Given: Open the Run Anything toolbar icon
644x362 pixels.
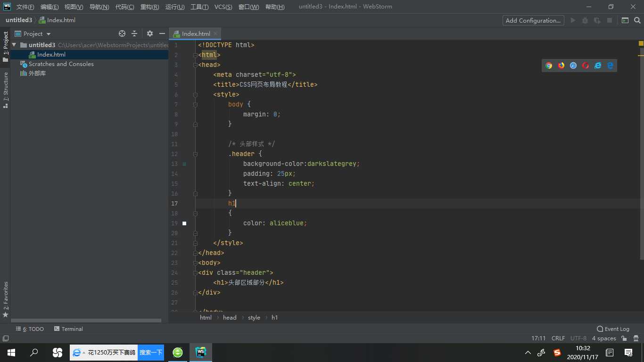Looking at the screenshot, I should click(x=625, y=20).
